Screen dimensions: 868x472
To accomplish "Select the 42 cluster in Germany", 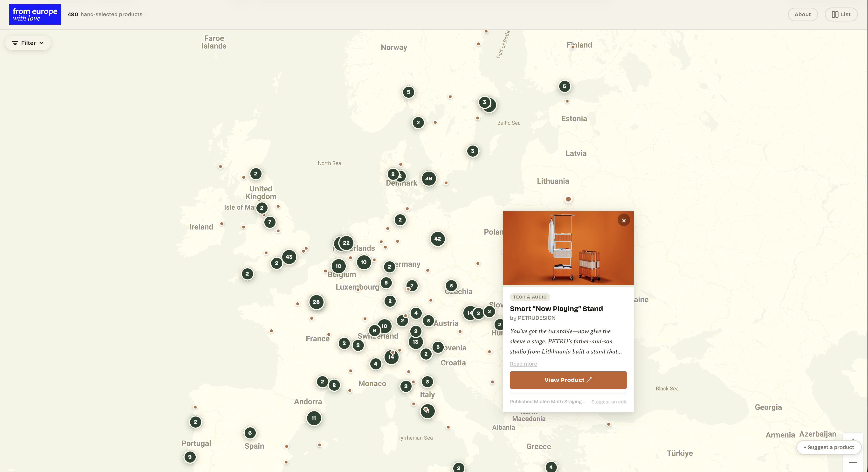I will click(x=437, y=239).
